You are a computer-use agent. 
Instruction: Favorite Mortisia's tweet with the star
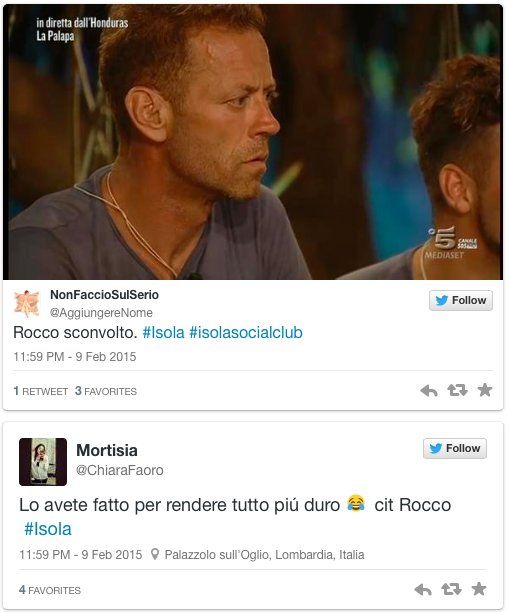[479, 588]
